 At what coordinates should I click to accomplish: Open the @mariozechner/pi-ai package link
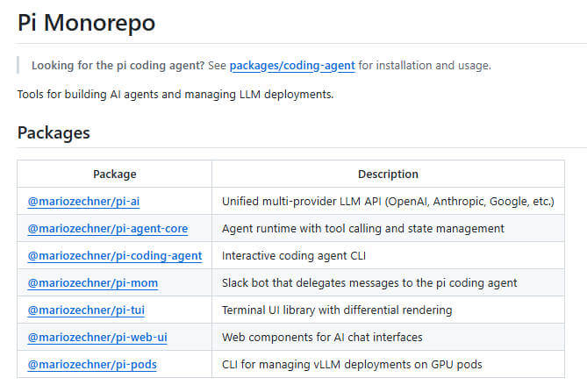[83, 201]
